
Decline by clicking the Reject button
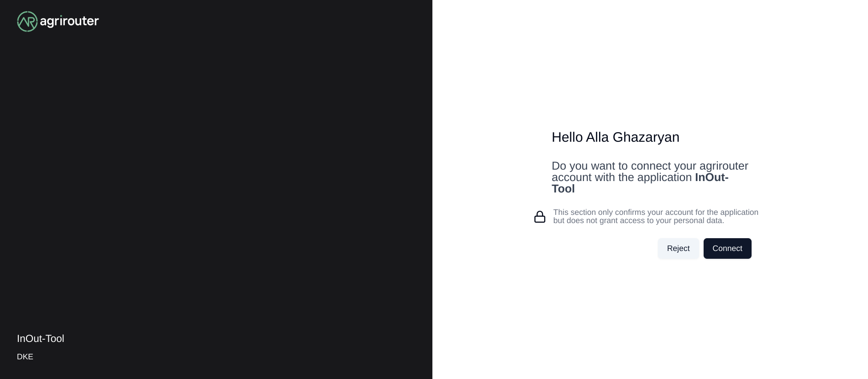coord(678,248)
